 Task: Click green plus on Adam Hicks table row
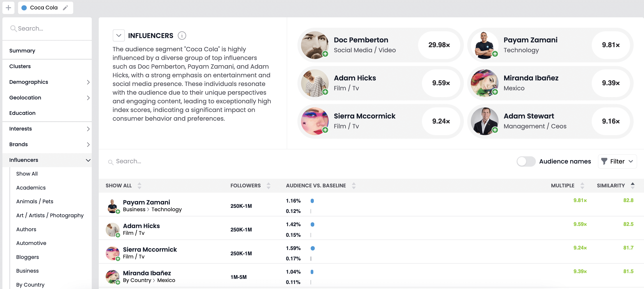(118, 235)
